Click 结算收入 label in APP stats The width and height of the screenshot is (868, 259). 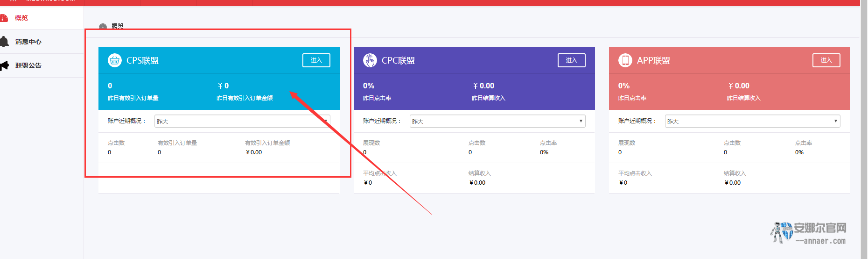[x=735, y=173]
